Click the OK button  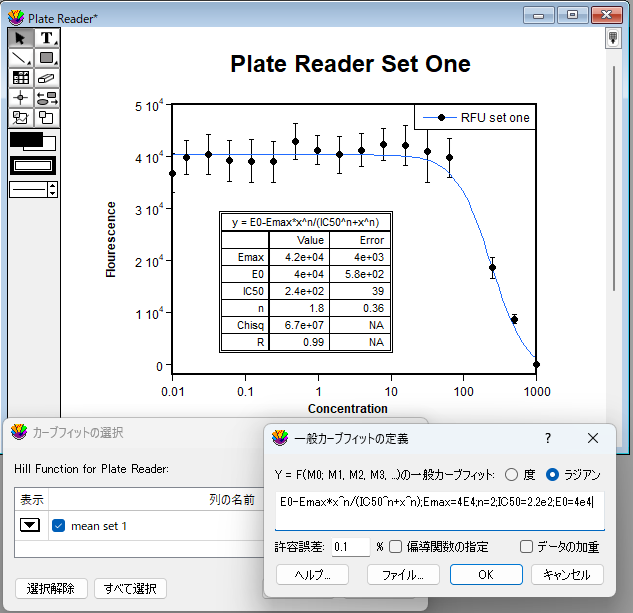[486, 575]
